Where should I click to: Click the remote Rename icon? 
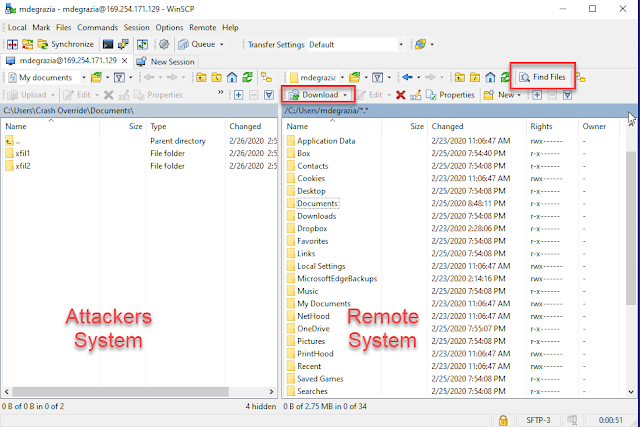point(416,95)
